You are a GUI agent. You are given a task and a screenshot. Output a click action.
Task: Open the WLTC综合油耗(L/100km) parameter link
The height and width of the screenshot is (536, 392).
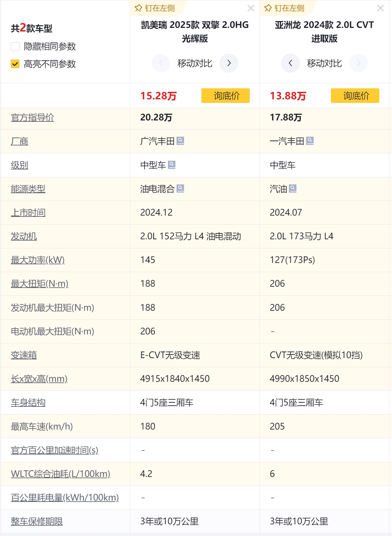tap(61, 474)
